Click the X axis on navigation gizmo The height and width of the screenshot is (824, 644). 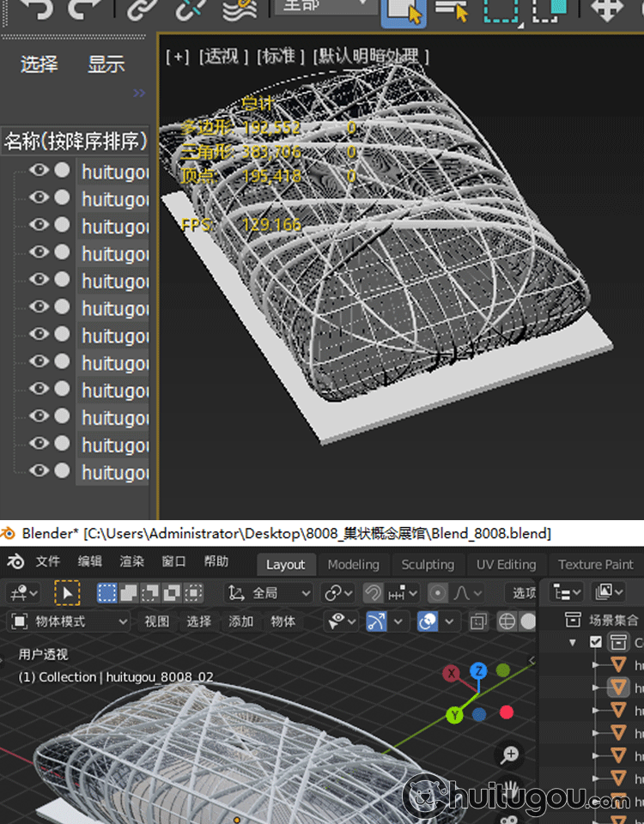452,675
